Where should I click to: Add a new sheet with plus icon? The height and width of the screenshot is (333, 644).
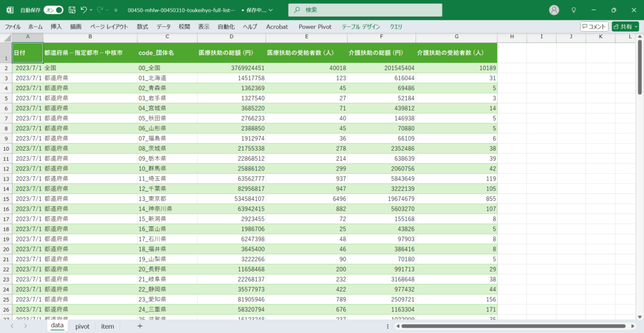(x=140, y=326)
